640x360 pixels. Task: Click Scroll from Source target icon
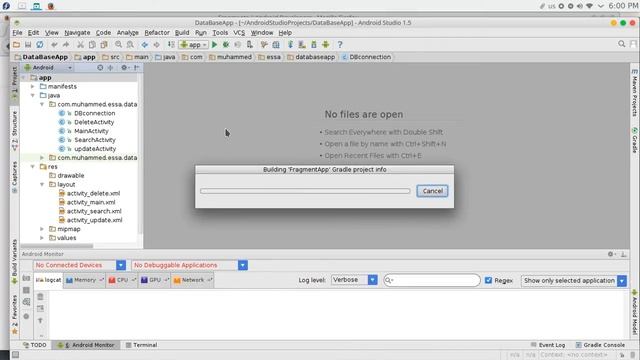(x=100, y=67)
